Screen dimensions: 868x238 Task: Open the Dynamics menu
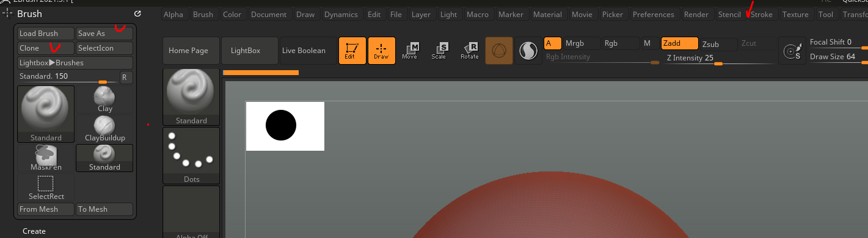(x=341, y=15)
